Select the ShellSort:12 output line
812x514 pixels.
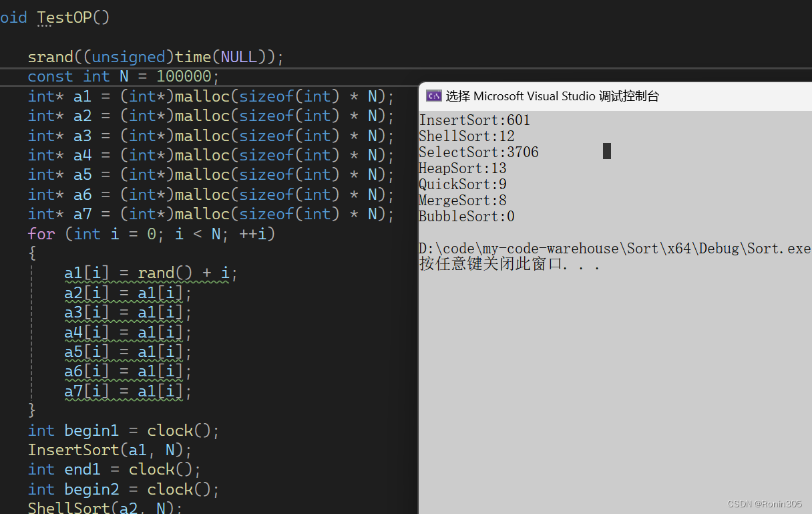(467, 136)
